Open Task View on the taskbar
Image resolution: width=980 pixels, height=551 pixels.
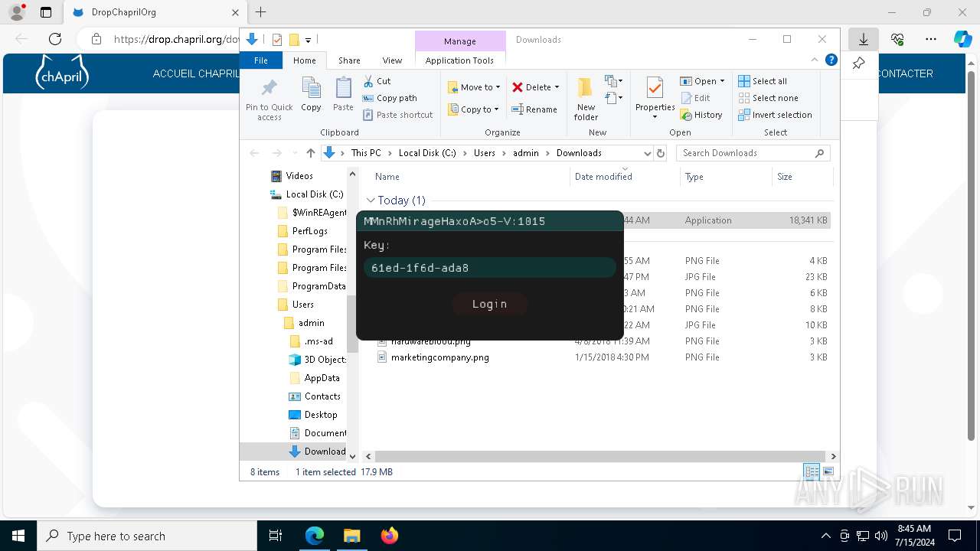(276, 536)
